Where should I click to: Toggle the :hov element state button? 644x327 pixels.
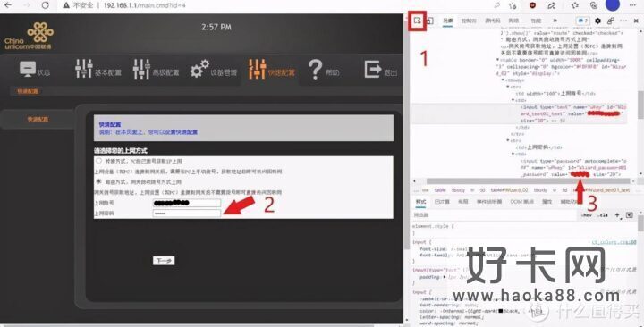586,214
